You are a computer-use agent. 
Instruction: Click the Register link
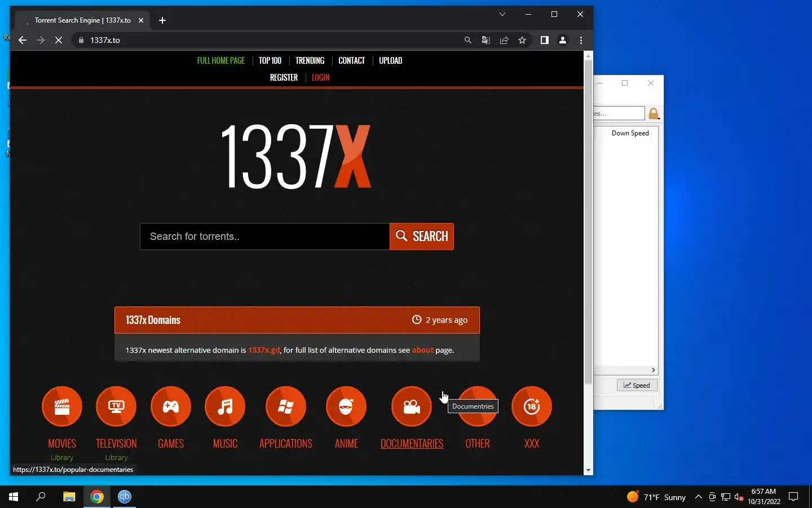click(284, 77)
